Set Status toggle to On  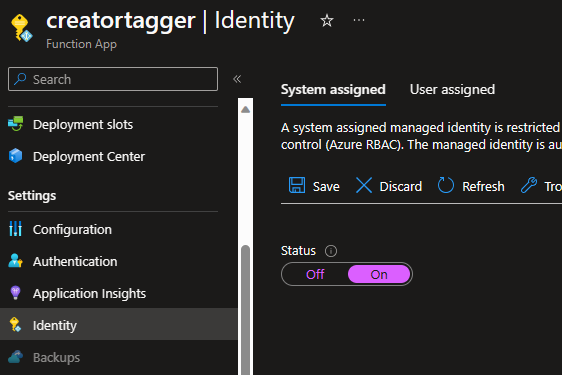point(379,274)
